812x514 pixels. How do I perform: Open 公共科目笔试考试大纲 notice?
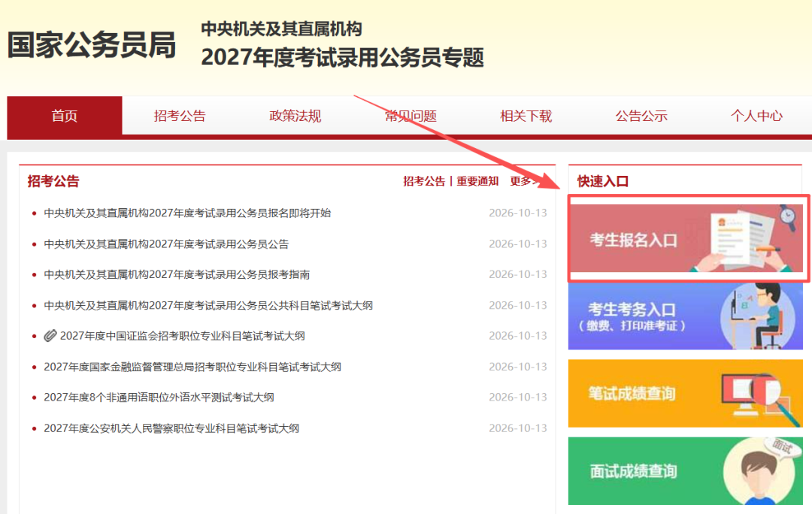coord(208,305)
